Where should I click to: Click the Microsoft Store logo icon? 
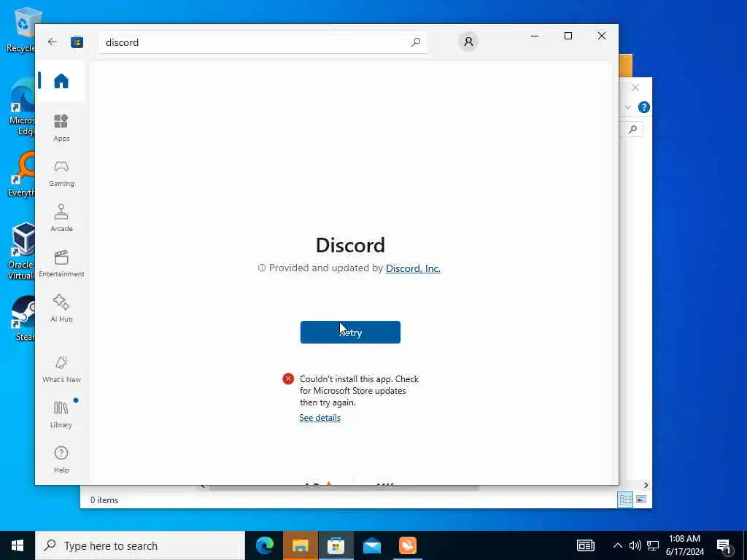click(x=77, y=42)
